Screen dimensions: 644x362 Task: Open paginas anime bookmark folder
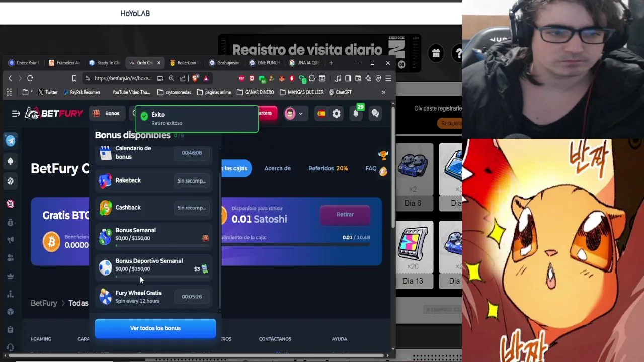pos(214,92)
